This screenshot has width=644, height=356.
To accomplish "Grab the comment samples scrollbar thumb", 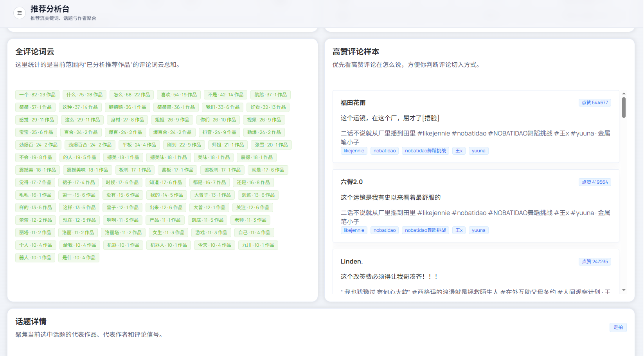I will (624, 107).
